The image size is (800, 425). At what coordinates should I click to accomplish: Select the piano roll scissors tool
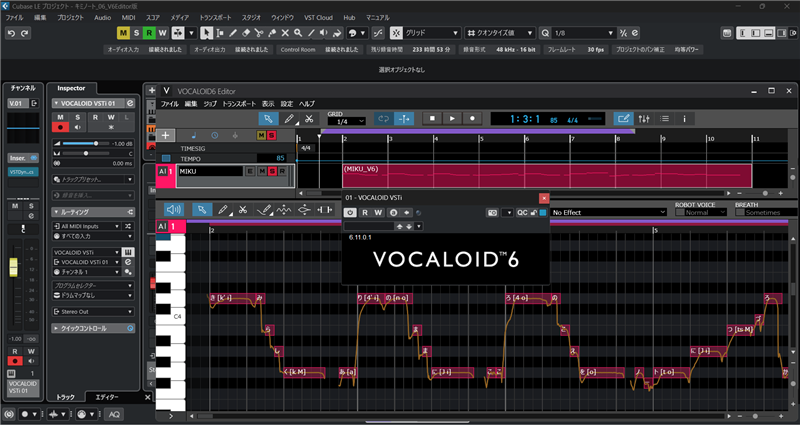[243, 210]
